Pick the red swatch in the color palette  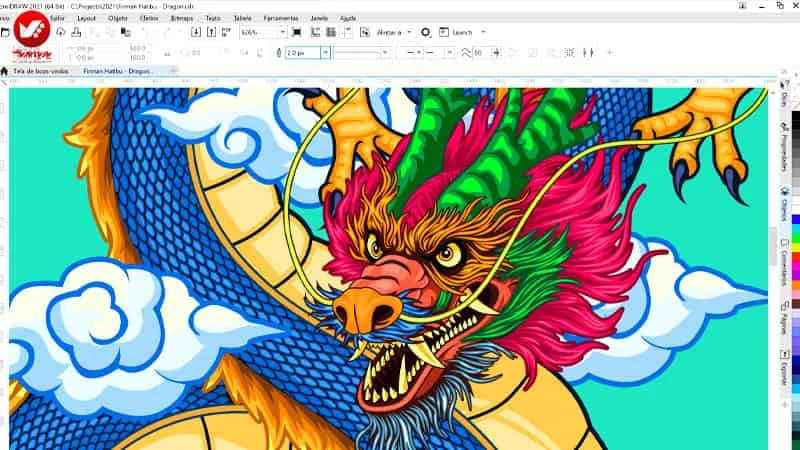click(x=796, y=256)
